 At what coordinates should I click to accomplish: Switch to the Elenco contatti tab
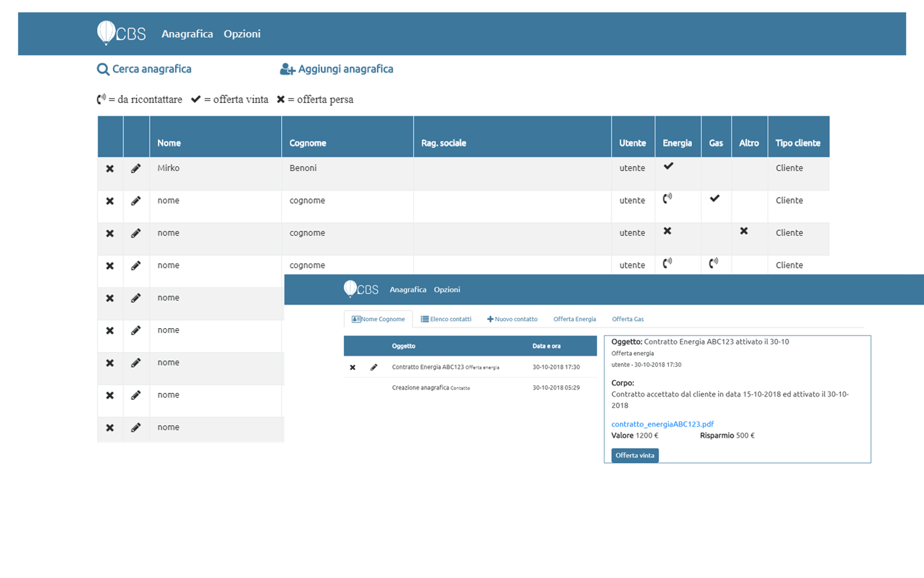coord(446,319)
